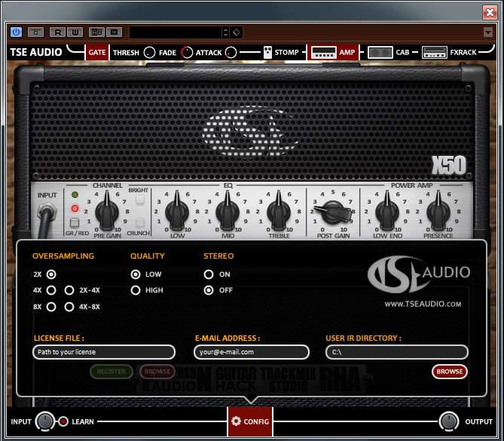Turn stereo OFF
504x441 pixels.
coord(209,290)
